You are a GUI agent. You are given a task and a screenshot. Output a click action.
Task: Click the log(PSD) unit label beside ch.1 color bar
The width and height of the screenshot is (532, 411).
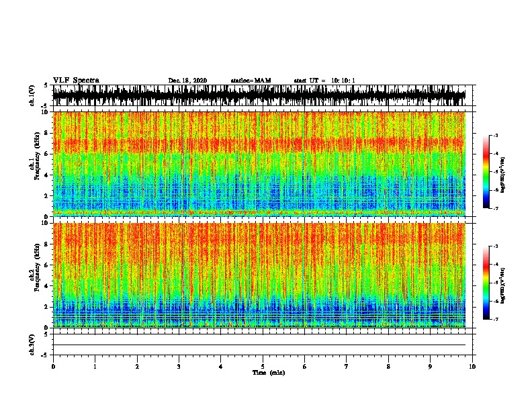point(502,175)
